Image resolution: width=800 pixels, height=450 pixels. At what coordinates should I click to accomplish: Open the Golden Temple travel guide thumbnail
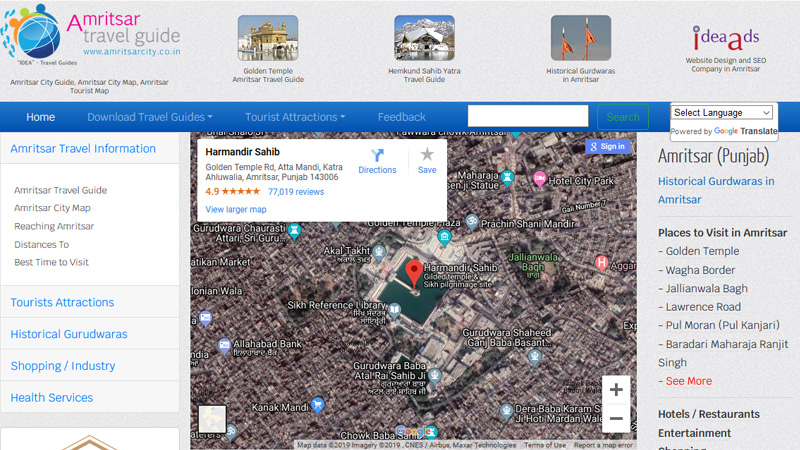click(268, 38)
